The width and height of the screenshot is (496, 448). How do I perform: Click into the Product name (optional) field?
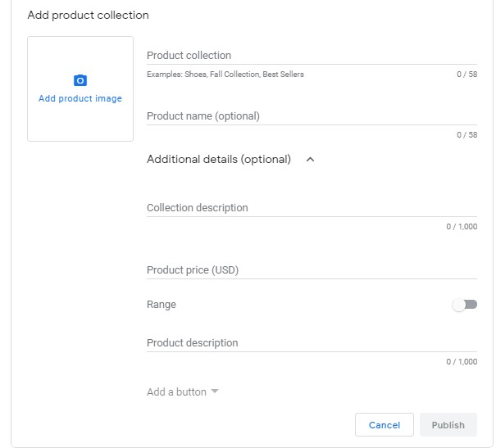[312, 116]
